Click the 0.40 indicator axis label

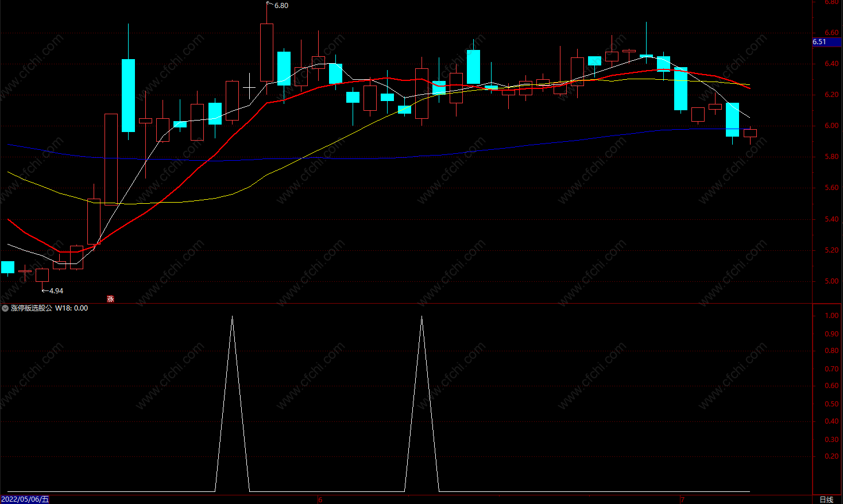point(832,421)
